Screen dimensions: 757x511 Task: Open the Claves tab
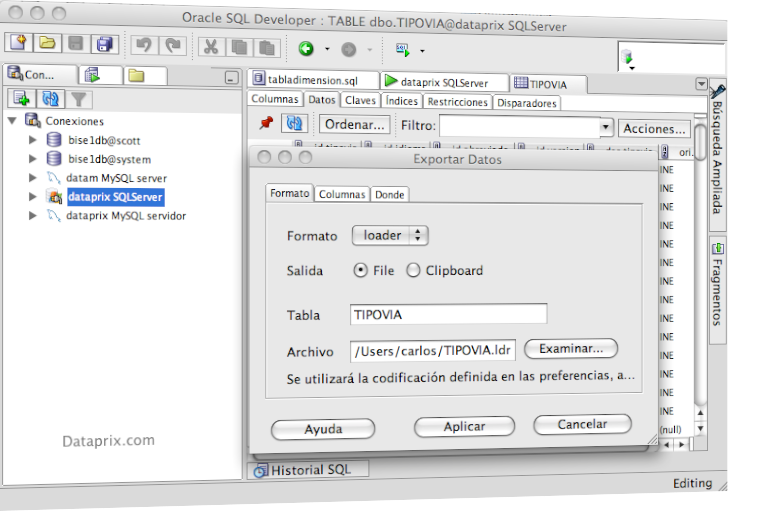click(360, 100)
